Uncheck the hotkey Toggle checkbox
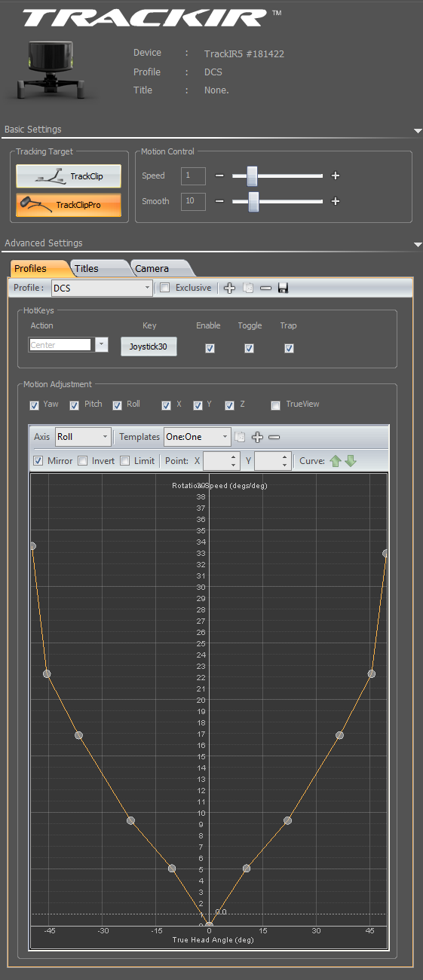The width and height of the screenshot is (423, 980). [x=249, y=348]
